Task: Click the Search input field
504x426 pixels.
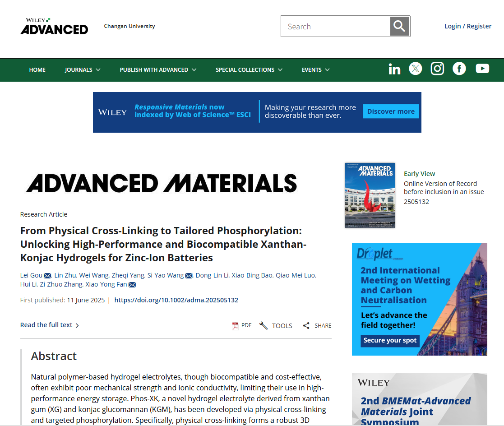Action: click(335, 27)
